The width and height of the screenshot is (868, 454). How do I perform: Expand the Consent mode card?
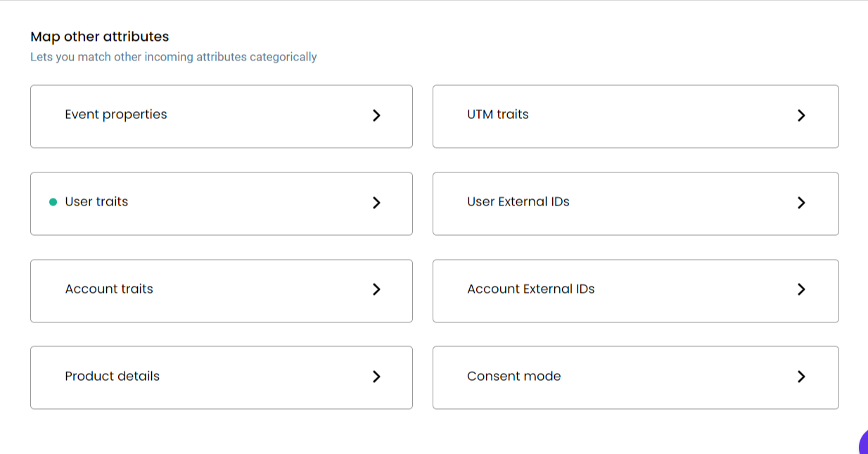[636, 377]
